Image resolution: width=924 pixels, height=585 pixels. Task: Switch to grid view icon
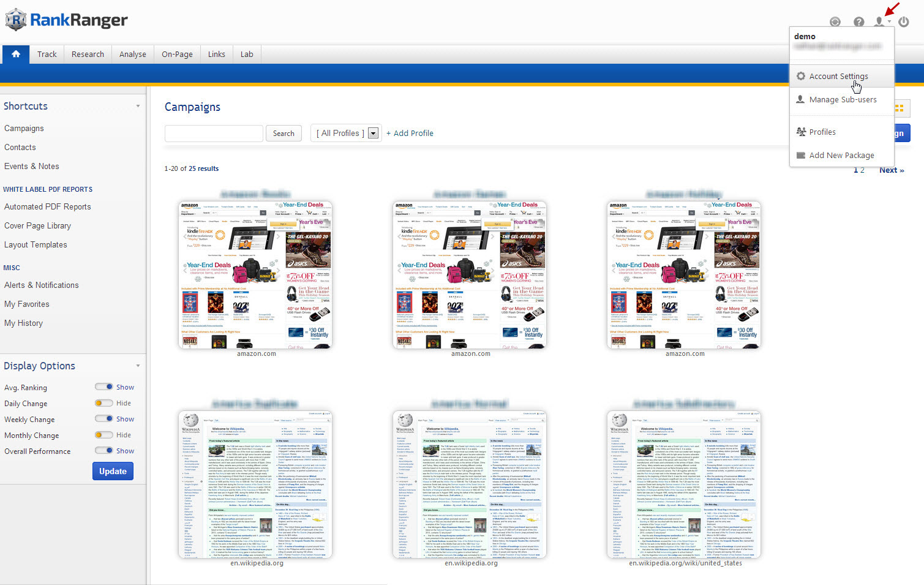tap(900, 108)
